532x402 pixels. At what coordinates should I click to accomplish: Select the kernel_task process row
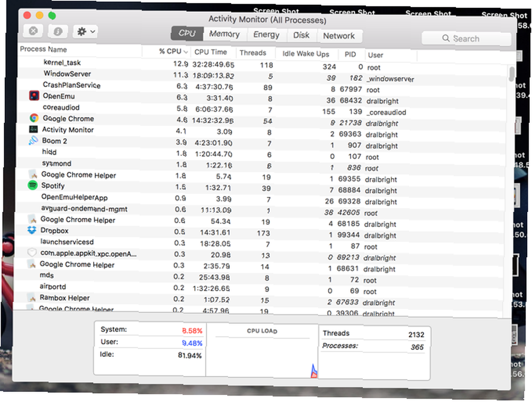(263, 65)
